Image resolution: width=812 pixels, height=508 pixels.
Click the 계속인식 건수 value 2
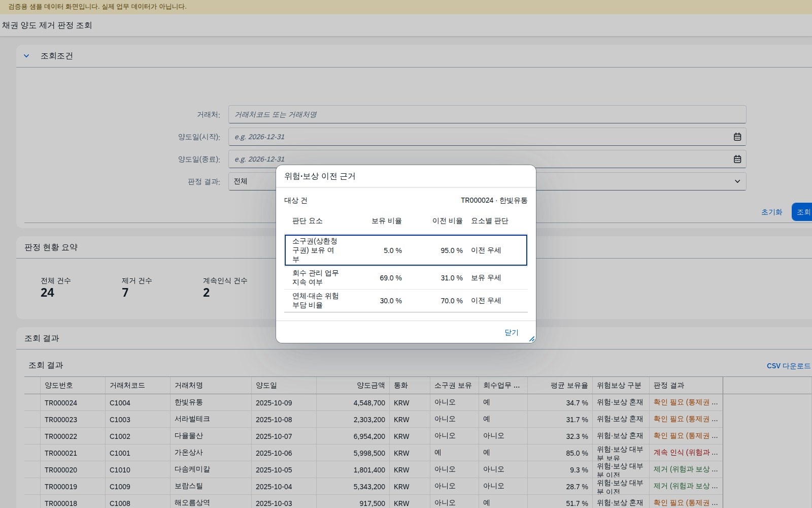tap(207, 293)
